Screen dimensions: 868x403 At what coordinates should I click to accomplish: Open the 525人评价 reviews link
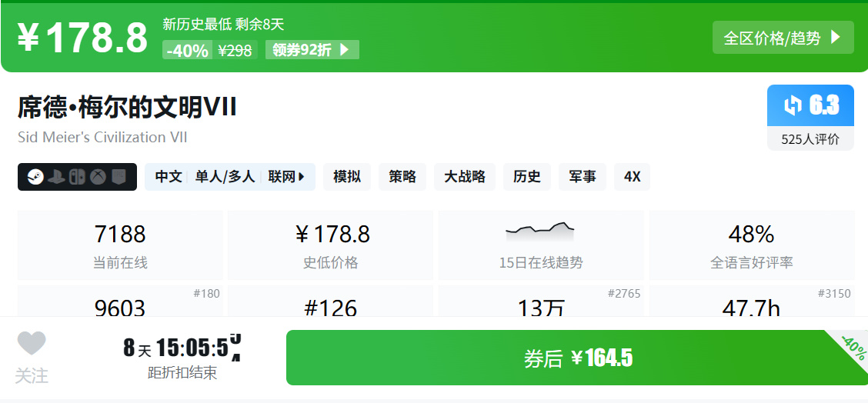pyautogui.click(x=810, y=139)
